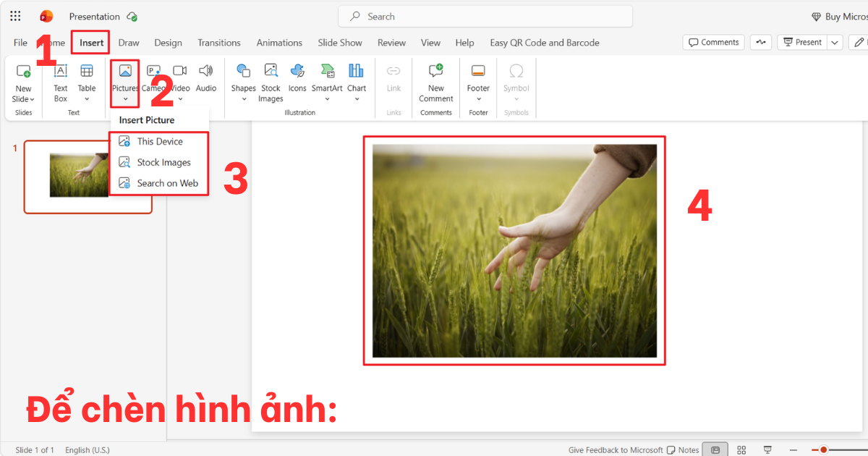Expand the New Slide dropdown arrow
This screenshot has width=868, height=456.
coord(33,99)
